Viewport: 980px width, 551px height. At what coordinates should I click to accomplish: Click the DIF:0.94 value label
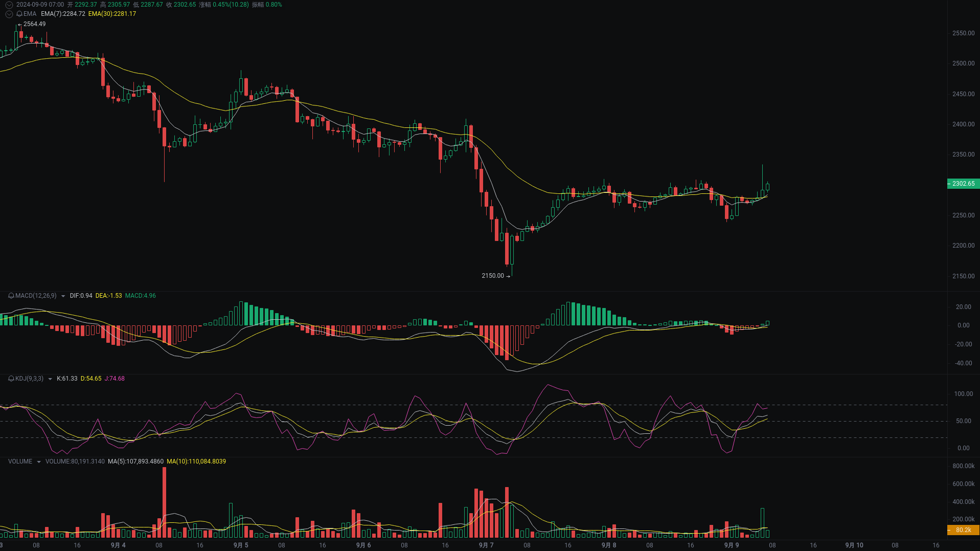point(80,296)
